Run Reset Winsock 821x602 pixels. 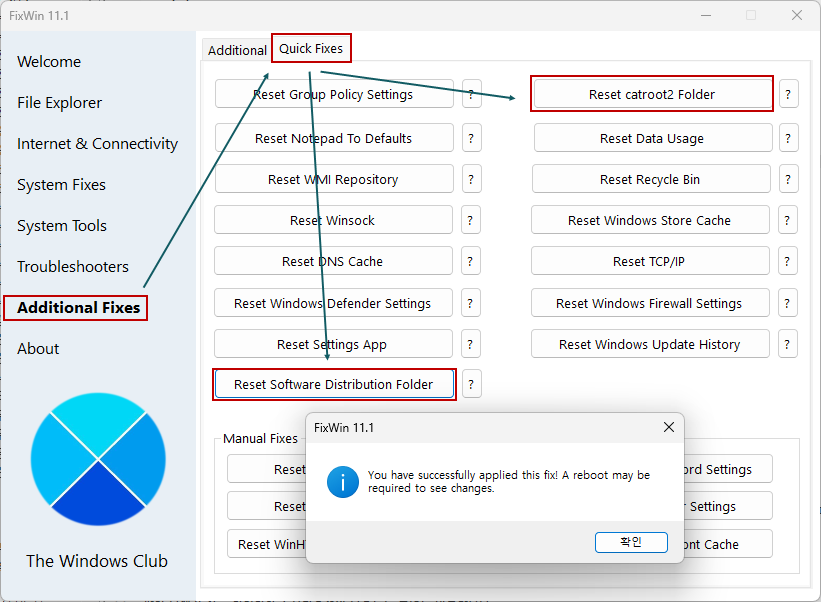point(333,220)
